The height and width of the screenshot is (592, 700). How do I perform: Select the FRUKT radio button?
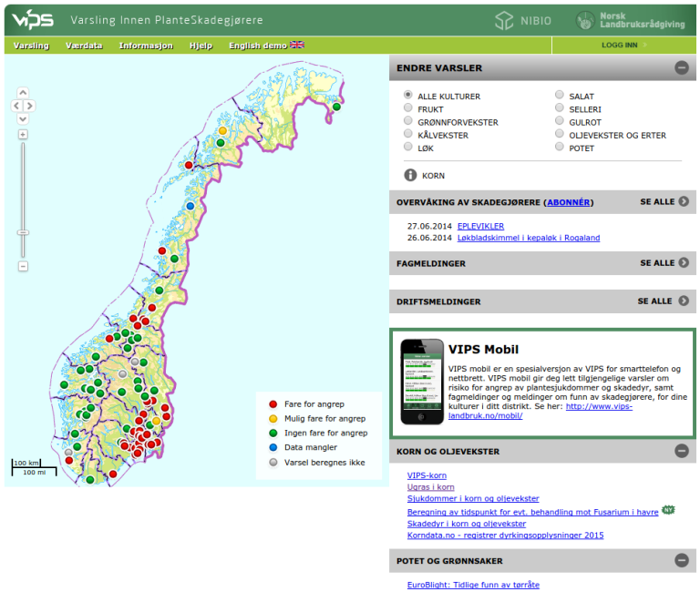[x=407, y=107]
